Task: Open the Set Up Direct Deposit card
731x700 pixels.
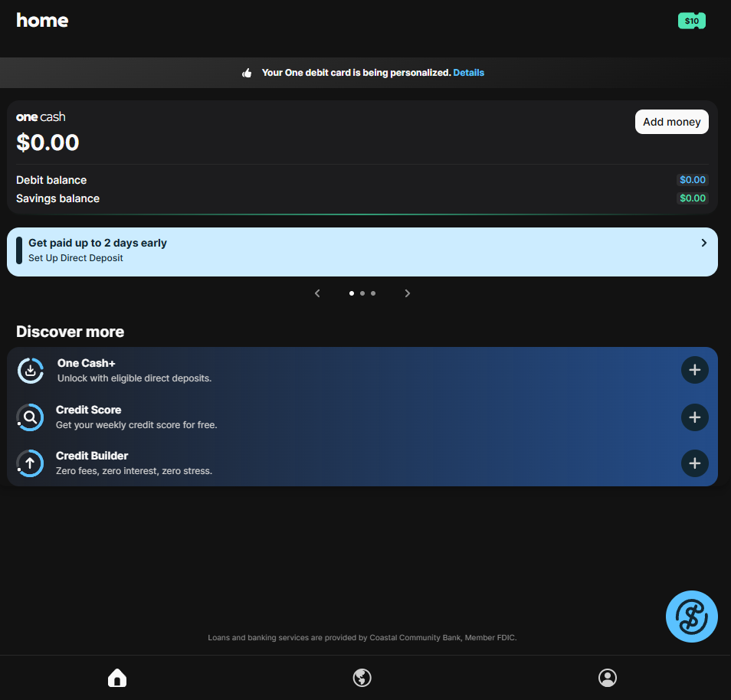Action: (362, 252)
